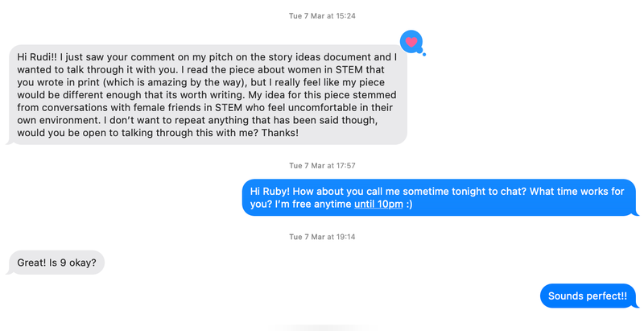Click "Thanks!" ending the long gray message
The width and height of the screenshot is (644, 331).
pyautogui.click(x=279, y=132)
